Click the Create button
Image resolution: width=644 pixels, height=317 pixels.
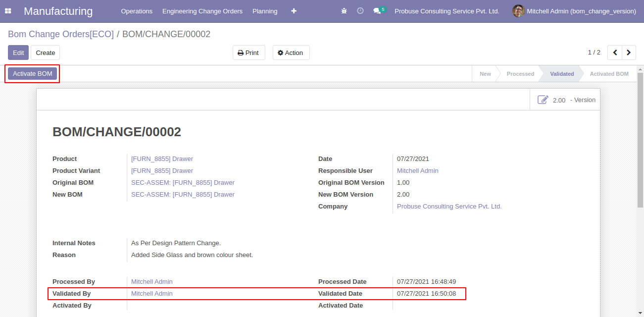(46, 53)
